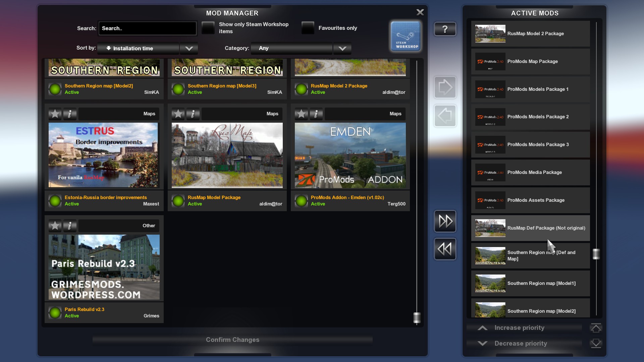Select Southern Region map [Model1] in Active Mods

530,283
